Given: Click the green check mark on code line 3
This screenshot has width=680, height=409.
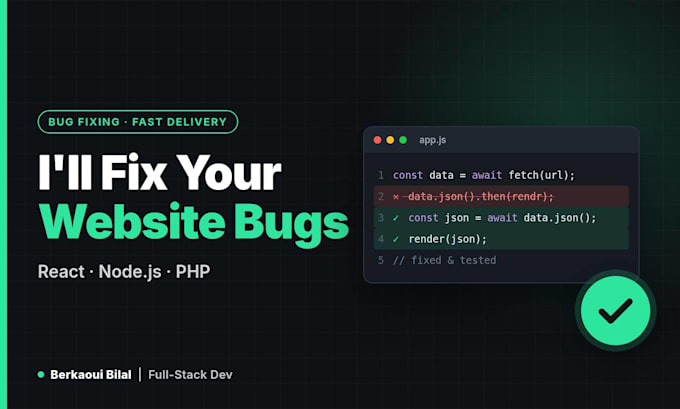Looking at the screenshot, I should point(396,218).
